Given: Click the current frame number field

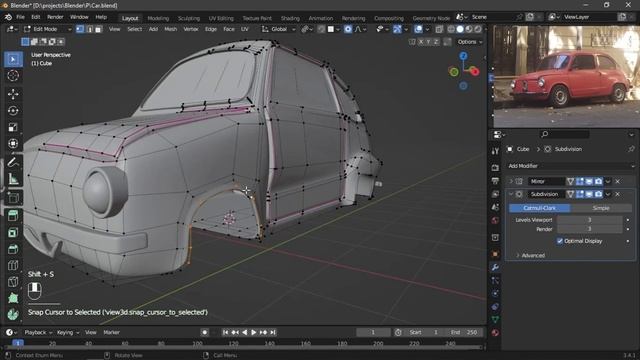Looking at the screenshot, I should click(x=373, y=332).
